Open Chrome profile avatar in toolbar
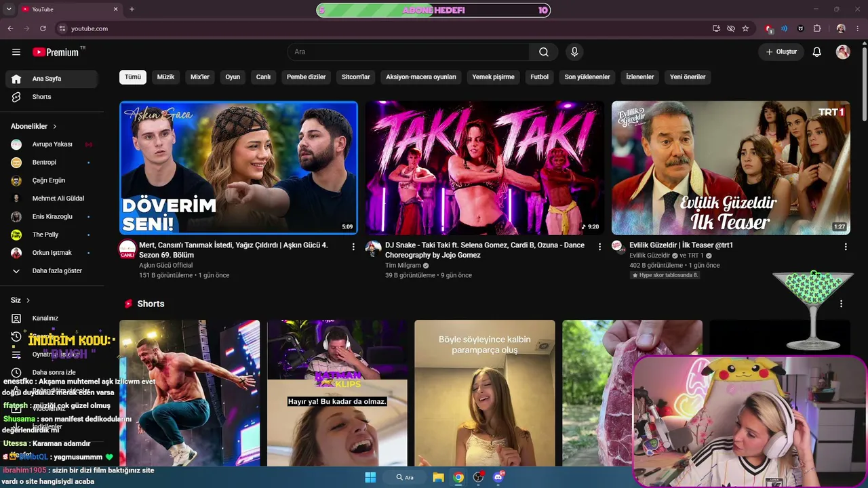The image size is (868, 488). click(x=841, y=28)
